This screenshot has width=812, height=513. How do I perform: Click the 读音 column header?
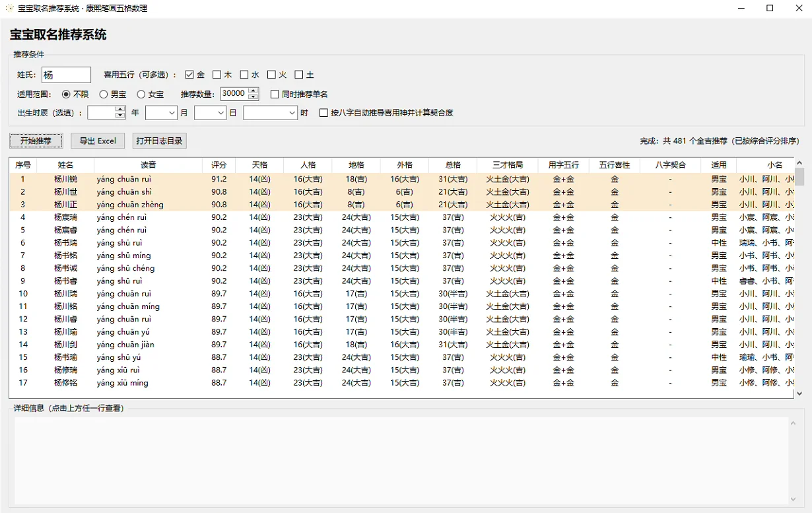coord(149,165)
